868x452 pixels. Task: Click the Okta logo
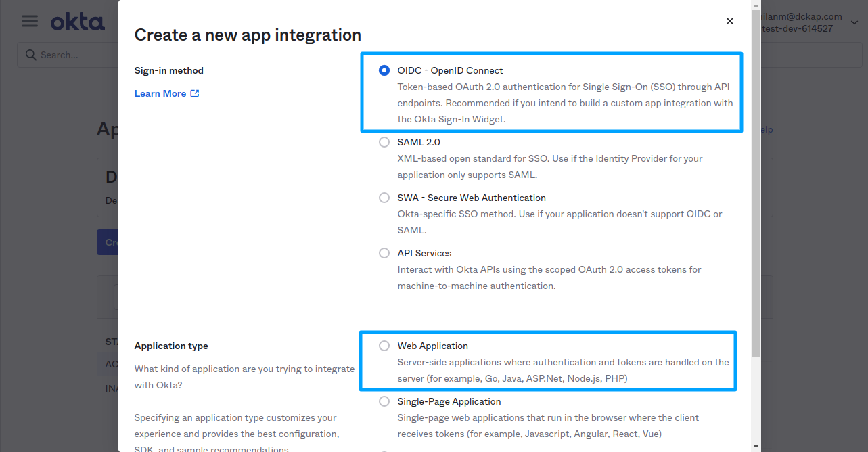tap(76, 21)
